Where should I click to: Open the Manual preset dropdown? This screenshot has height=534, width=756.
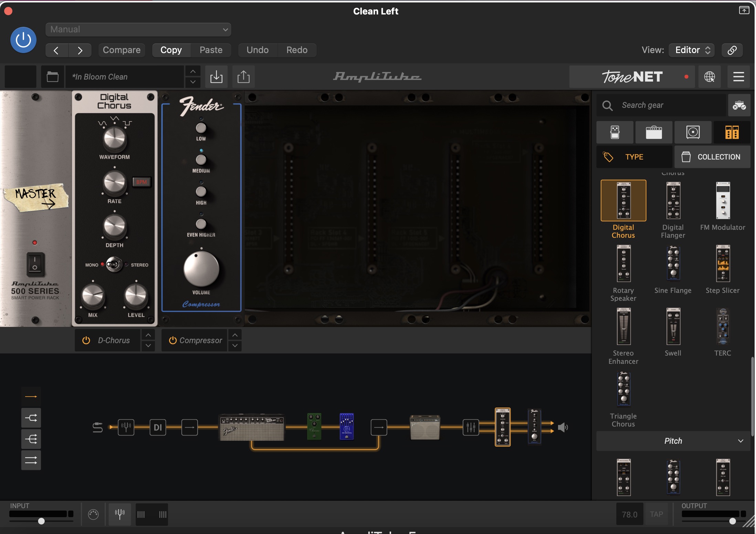point(138,30)
